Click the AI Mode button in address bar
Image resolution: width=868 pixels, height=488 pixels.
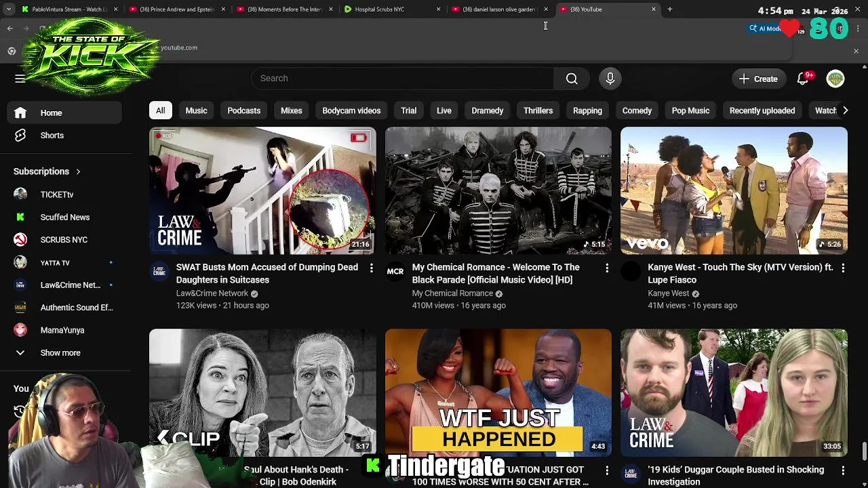(x=765, y=28)
